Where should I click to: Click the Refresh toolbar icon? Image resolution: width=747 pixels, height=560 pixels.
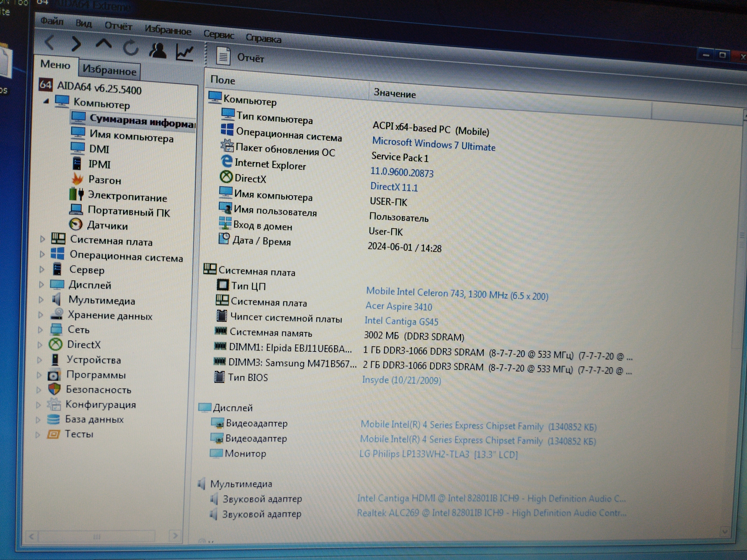click(x=131, y=48)
